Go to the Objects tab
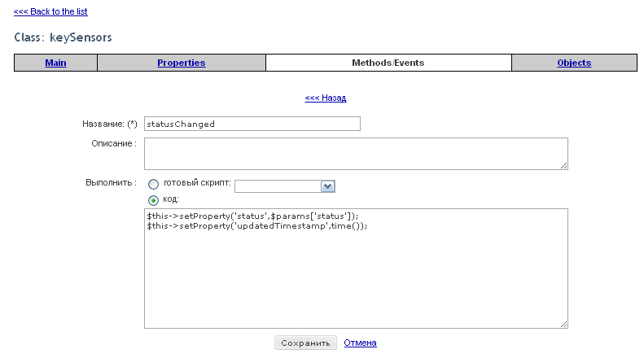This screenshot has height=358, width=644. click(574, 63)
